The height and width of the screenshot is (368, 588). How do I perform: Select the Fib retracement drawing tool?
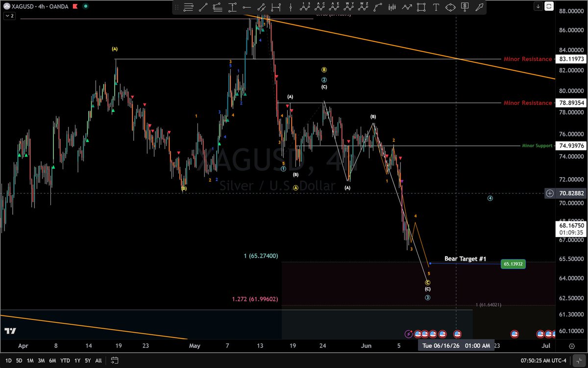(x=188, y=7)
